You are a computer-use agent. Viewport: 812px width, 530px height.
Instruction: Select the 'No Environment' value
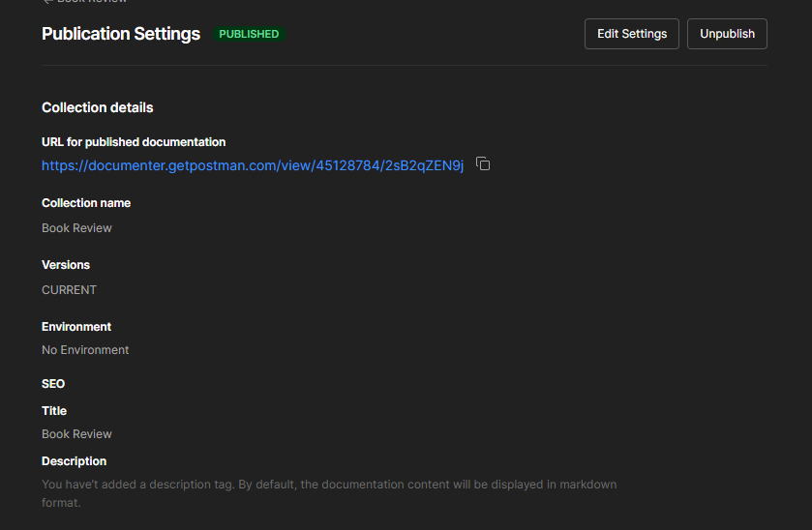click(85, 350)
